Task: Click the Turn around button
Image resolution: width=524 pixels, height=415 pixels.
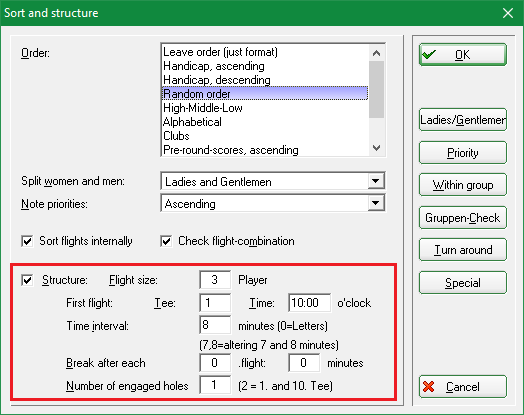Action: (463, 250)
